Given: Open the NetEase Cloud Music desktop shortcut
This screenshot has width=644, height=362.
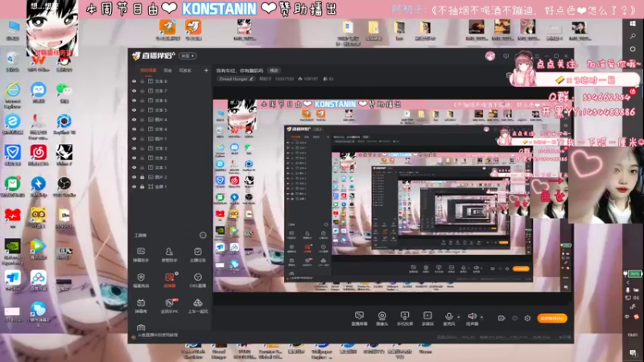Looking at the screenshot, I should (38, 155).
